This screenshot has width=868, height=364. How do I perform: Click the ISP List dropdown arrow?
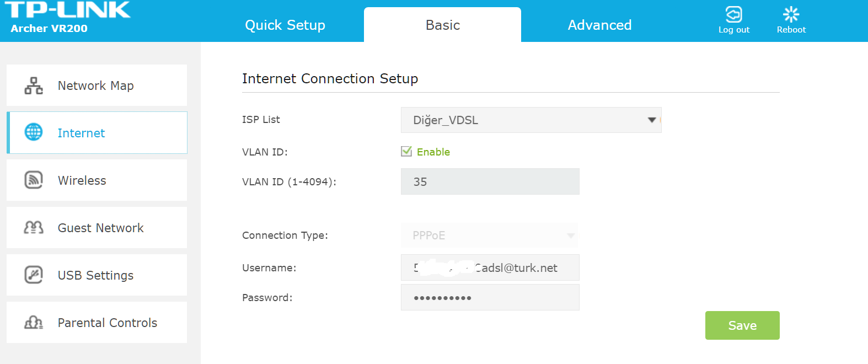[652, 120]
